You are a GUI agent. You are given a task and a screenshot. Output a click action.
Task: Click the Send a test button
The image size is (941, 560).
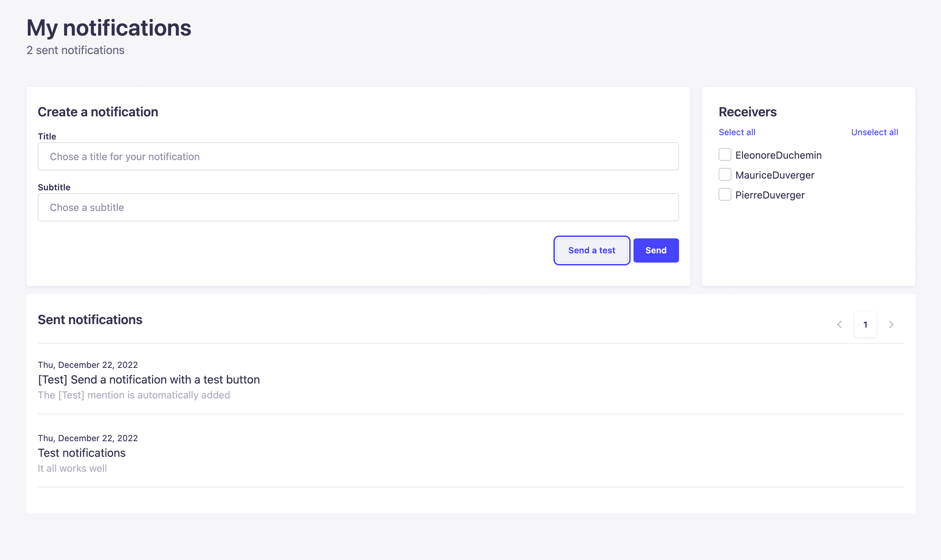(591, 250)
